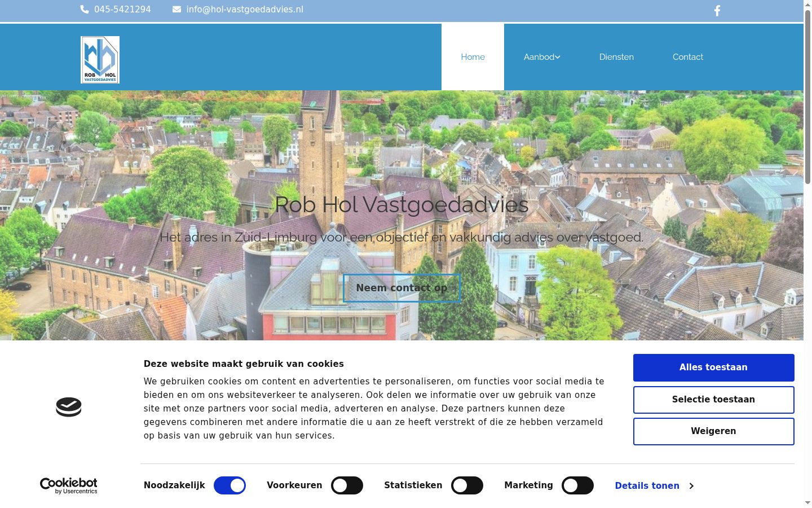Screen dimensions: 812x508
Task: Expand the Aanbod dropdown menu
Action: click(542, 57)
